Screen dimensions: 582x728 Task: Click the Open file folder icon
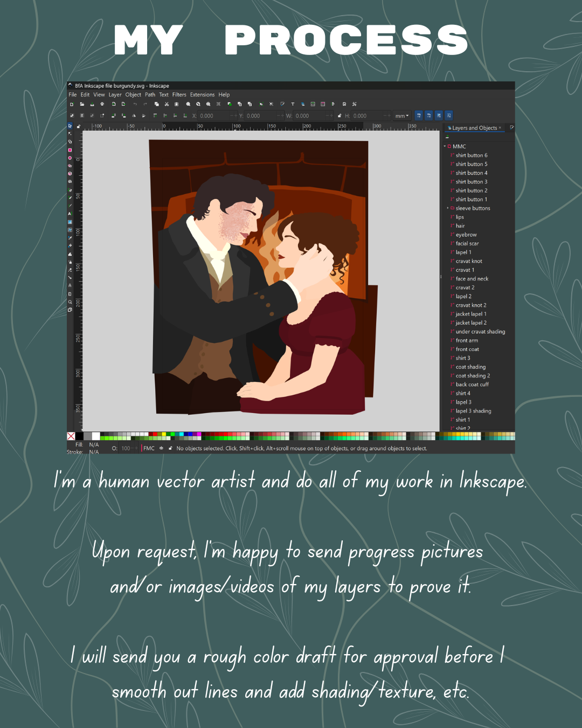[82, 104]
